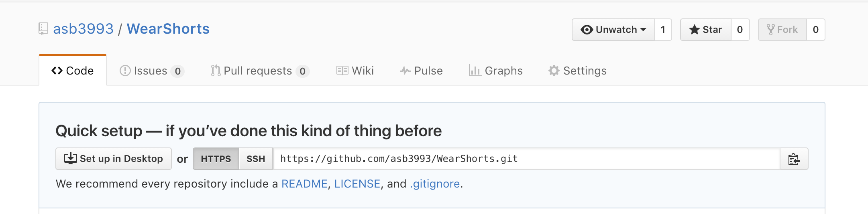
Task: Click the Wiki book icon
Action: tap(342, 71)
